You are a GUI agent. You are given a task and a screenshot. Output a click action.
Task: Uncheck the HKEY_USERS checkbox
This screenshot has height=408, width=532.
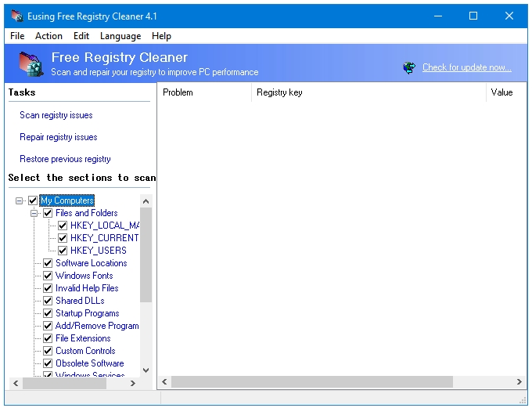[x=63, y=251]
